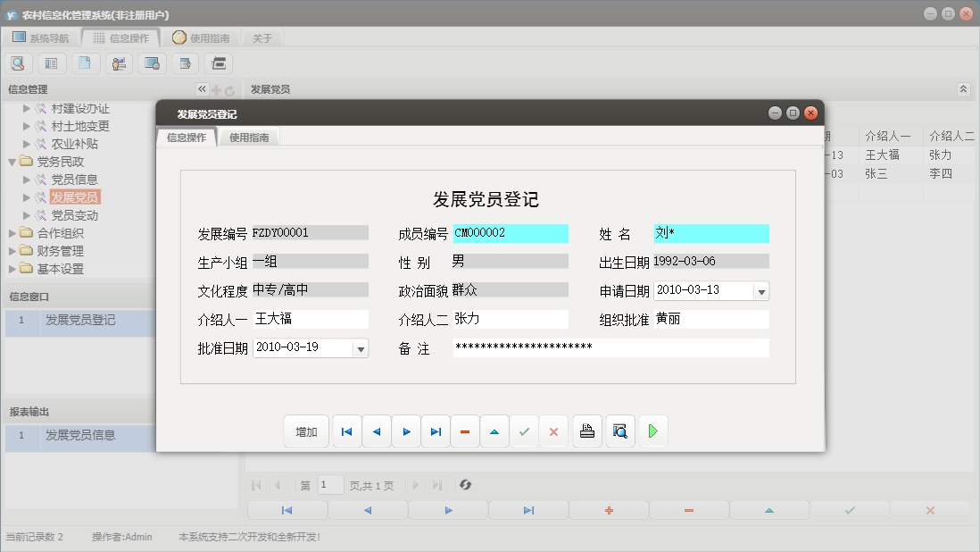Open the table list view icon in the toolbar
980x552 pixels.
53,63
